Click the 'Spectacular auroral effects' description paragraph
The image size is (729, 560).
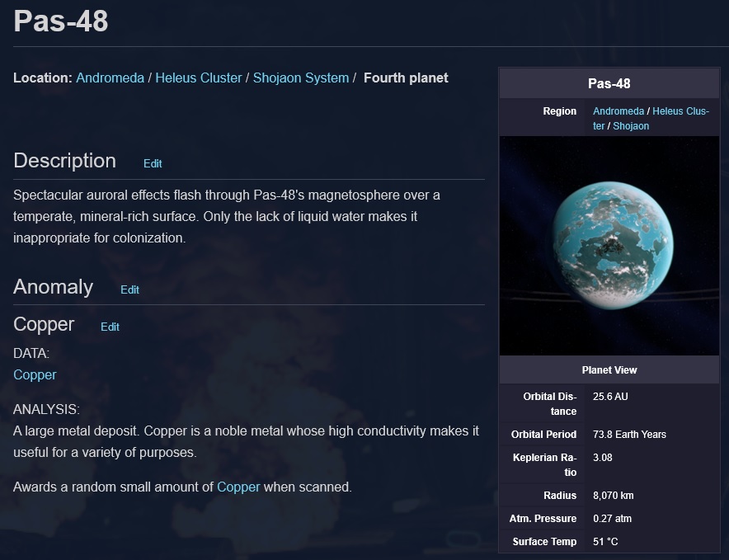[x=227, y=216]
